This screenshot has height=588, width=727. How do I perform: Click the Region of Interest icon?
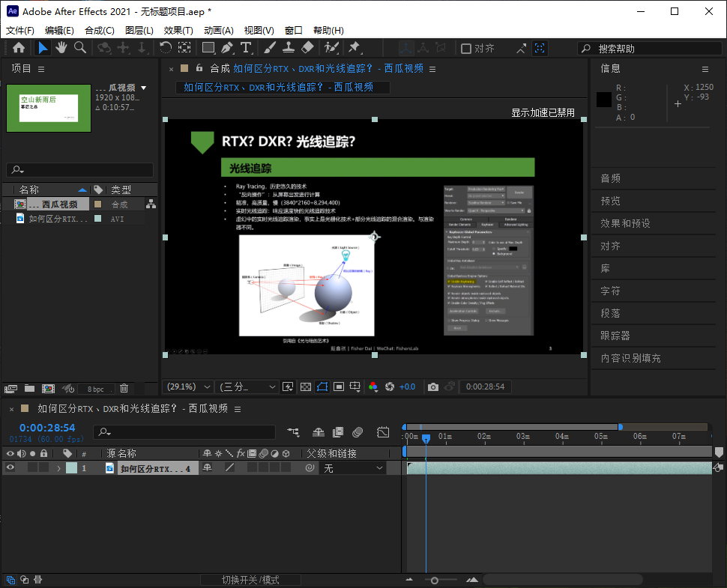point(339,387)
